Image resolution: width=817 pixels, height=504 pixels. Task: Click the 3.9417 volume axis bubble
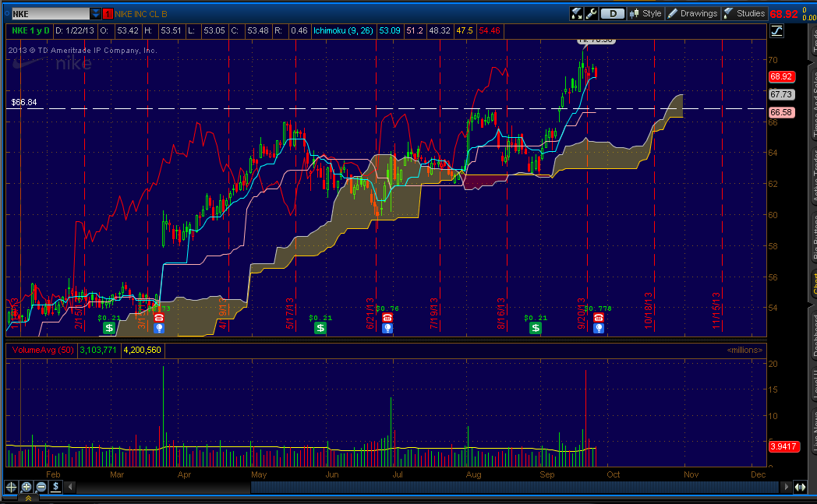pyautogui.click(x=783, y=446)
